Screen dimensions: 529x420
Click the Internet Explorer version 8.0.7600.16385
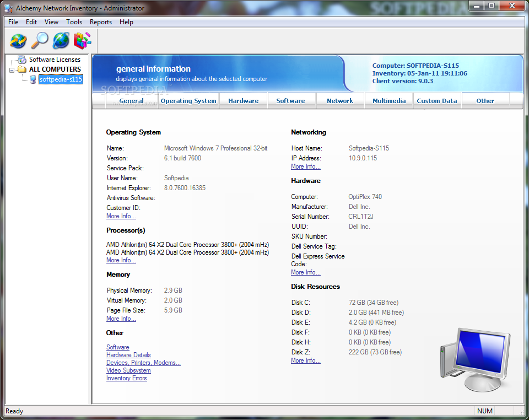[185, 188]
